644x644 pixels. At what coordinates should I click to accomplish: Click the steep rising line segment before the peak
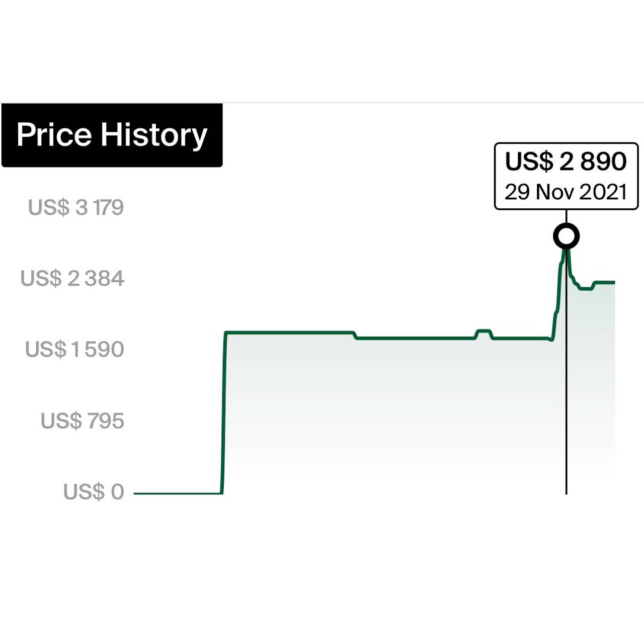pyautogui.click(x=557, y=297)
